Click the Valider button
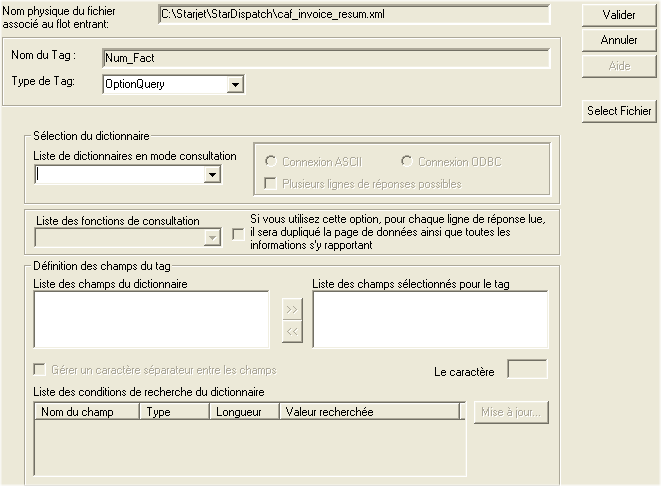Image resolution: width=661 pixels, height=486 pixels. pos(619,15)
